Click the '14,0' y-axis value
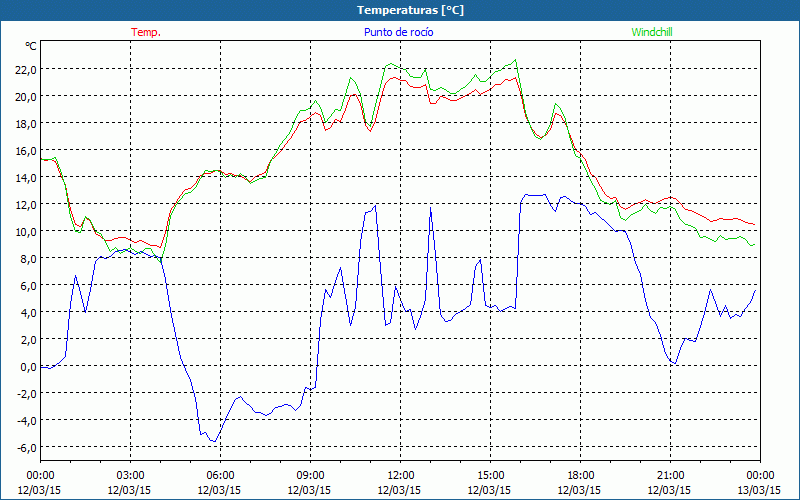The height and width of the screenshot is (500, 800). (26, 178)
